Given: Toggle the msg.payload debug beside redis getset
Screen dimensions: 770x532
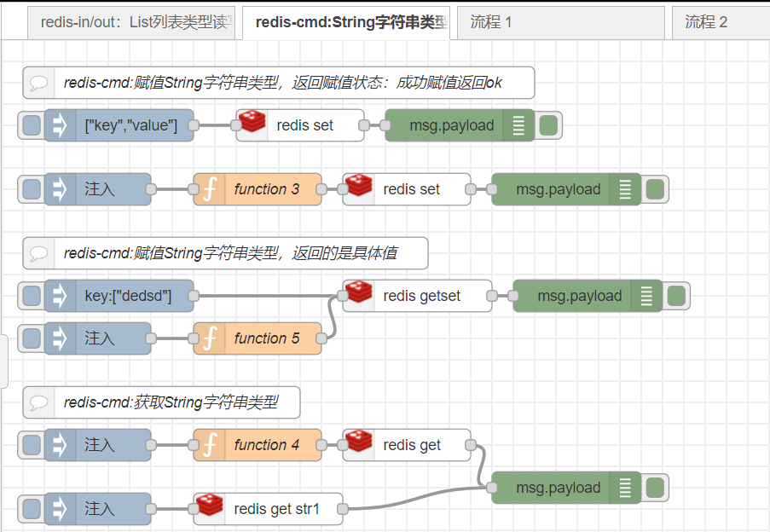Looking at the screenshot, I should 676,296.
